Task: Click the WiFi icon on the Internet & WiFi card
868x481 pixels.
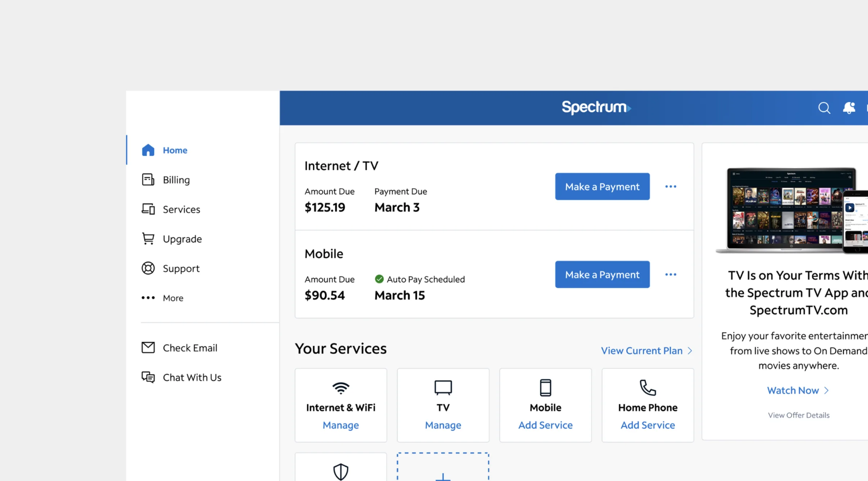Action: click(x=341, y=388)
